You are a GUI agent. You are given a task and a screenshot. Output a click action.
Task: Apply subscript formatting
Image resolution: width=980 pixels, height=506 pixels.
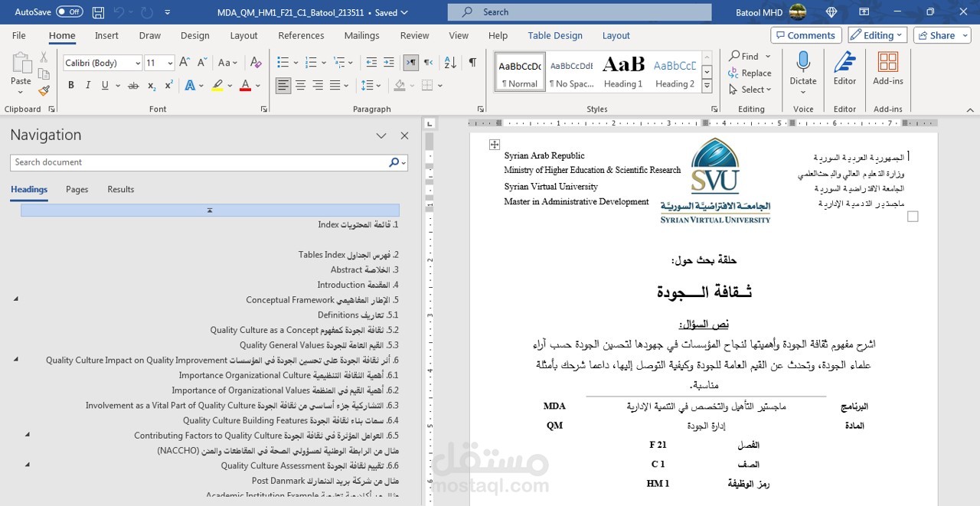pos(152,85)
